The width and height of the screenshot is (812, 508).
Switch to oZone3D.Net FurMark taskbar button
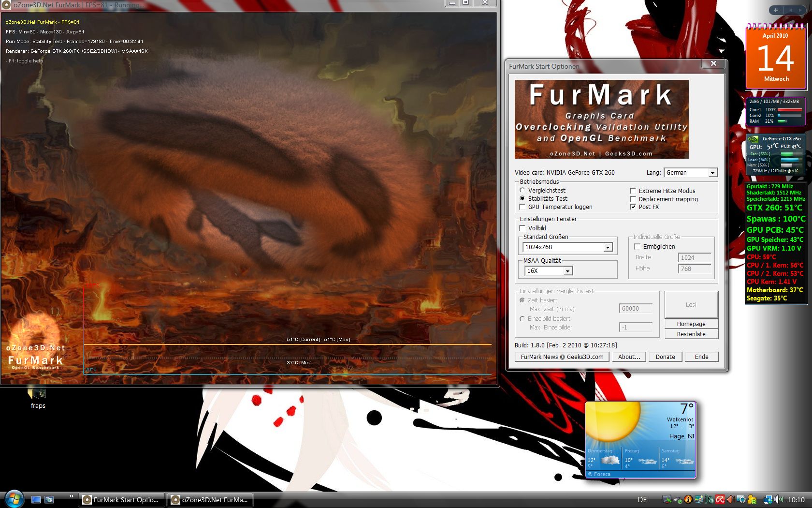coord(210,500)
